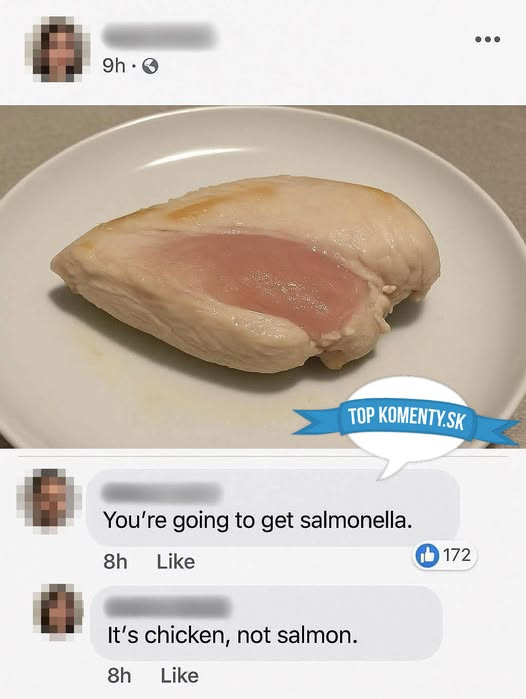
Task: Open the three-dot post options menu
Action: point(488,39)
